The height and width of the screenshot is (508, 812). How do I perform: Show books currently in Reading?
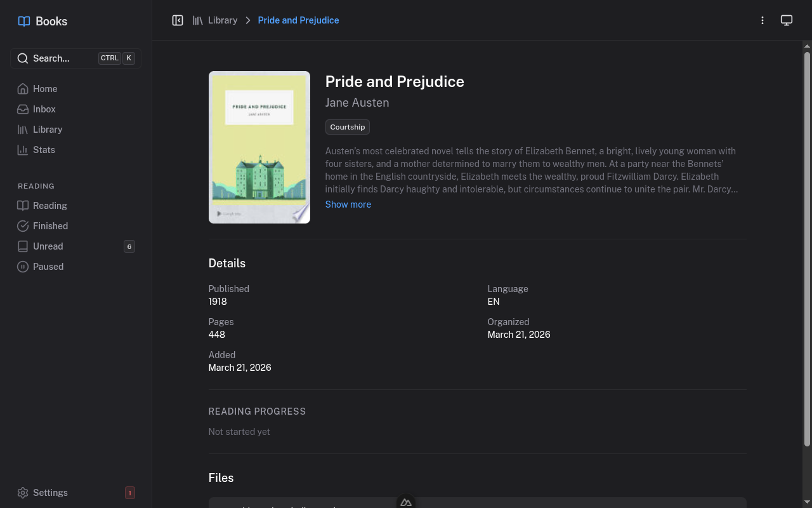click(49, 206)
